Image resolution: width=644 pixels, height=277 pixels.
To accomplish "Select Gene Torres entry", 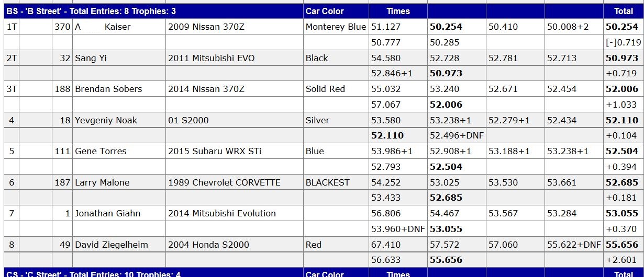I will pos(101,151).
